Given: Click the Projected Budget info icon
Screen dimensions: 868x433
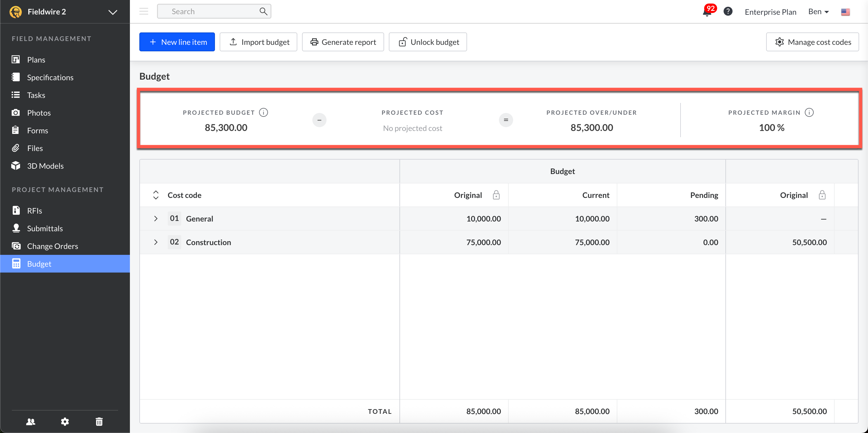Looking at the screenshot, I should tap(263, 112).
